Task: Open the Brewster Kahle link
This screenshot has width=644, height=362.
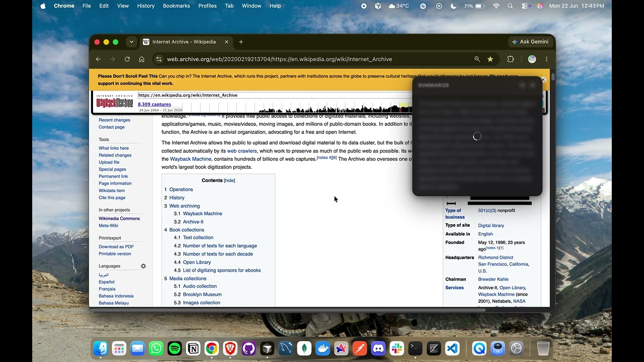Action: click(x=493, y=279)
